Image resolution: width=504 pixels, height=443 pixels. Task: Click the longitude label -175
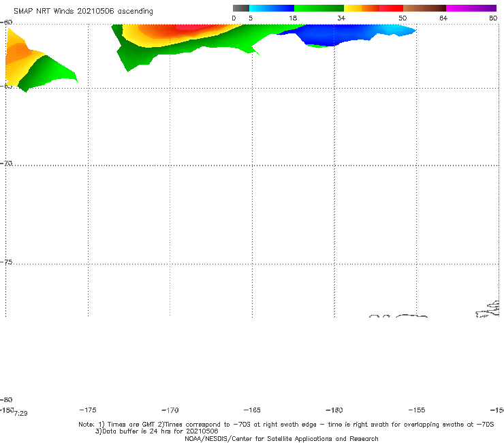(88, 410)
